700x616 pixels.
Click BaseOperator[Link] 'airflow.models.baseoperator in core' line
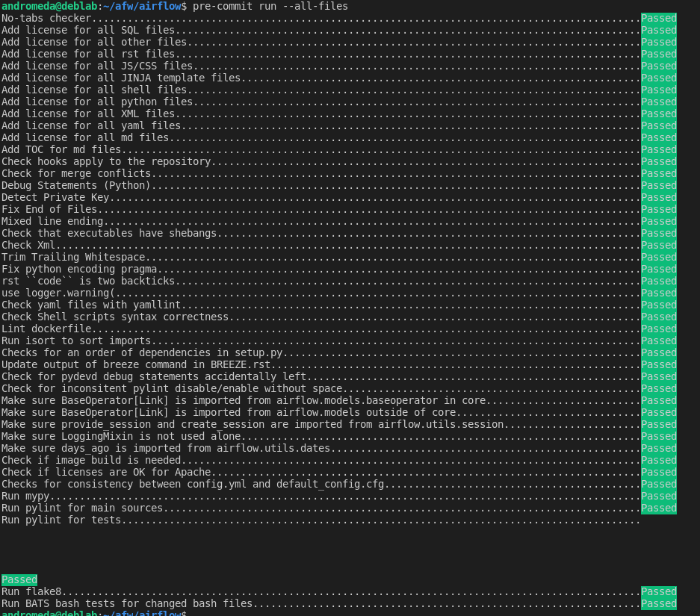pyautogui.click(x=339, y=401)
